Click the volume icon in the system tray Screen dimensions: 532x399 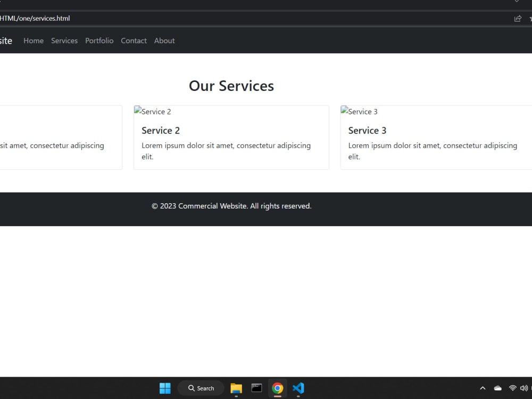525,388
